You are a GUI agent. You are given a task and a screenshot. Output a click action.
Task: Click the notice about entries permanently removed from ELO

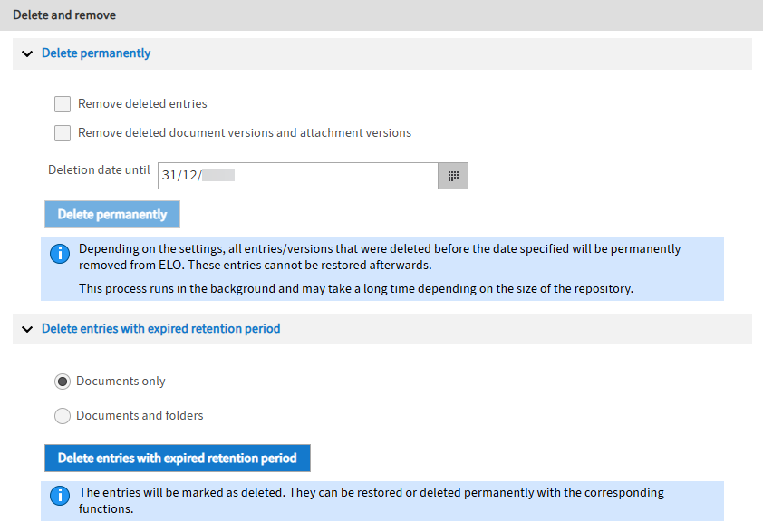(379, 256)
